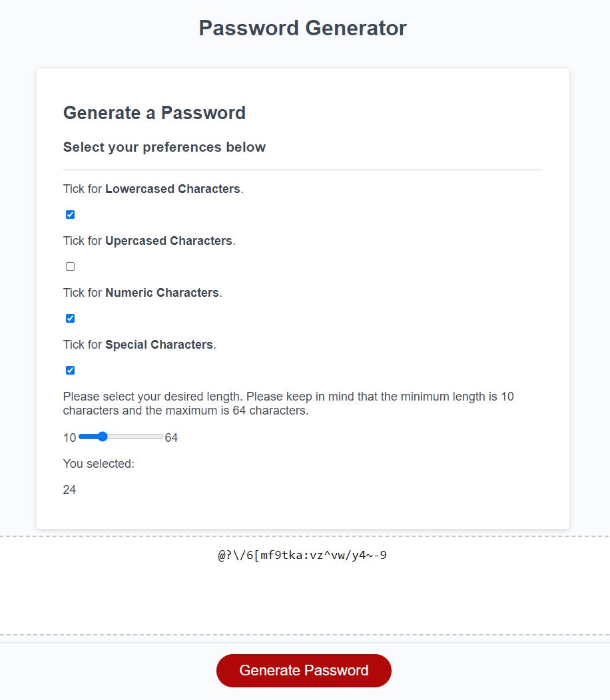The image size is (610, 700).
Task: Select the generated password text
Action: (x=304, y=554)
